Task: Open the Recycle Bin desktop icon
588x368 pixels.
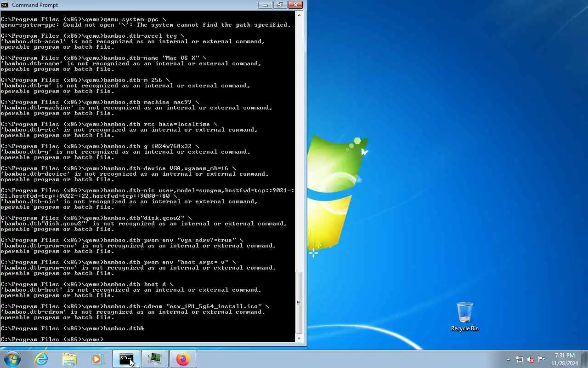Action: pos(465,316)
